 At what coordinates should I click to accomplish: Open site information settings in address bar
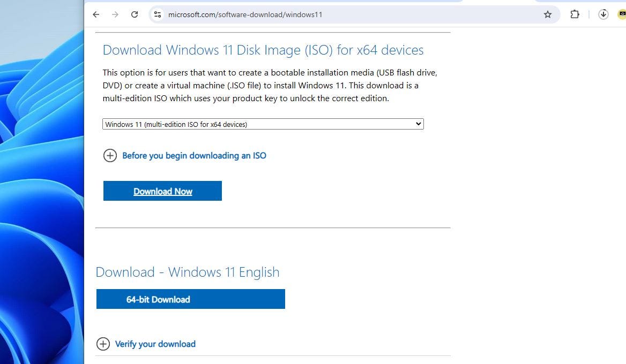pyautogui.click(x=157, y=14)
